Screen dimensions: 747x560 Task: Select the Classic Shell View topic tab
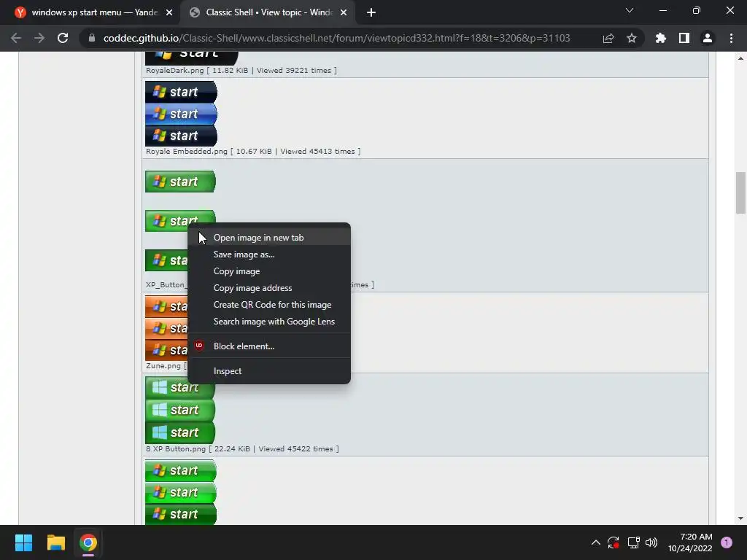point(267,12)
